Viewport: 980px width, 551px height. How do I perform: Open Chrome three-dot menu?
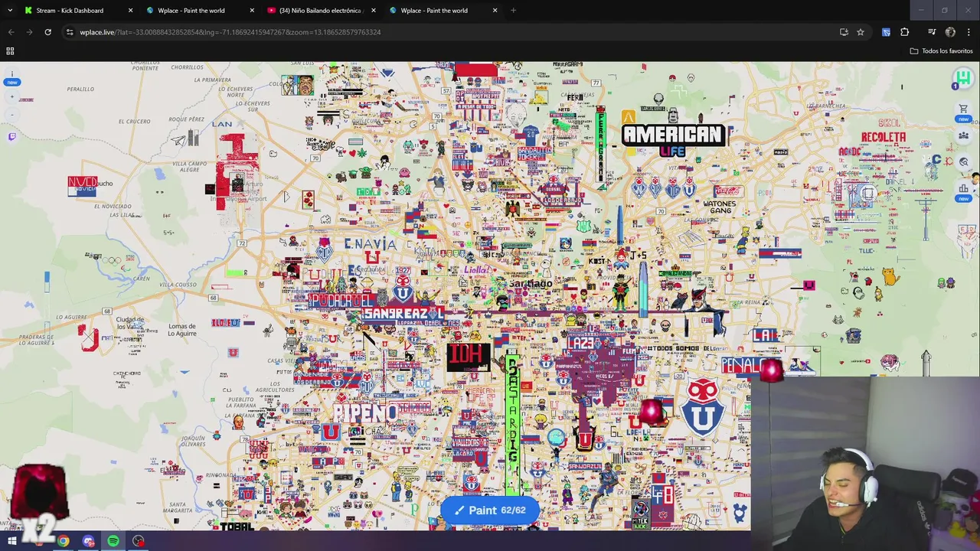(x=969, y=32)
